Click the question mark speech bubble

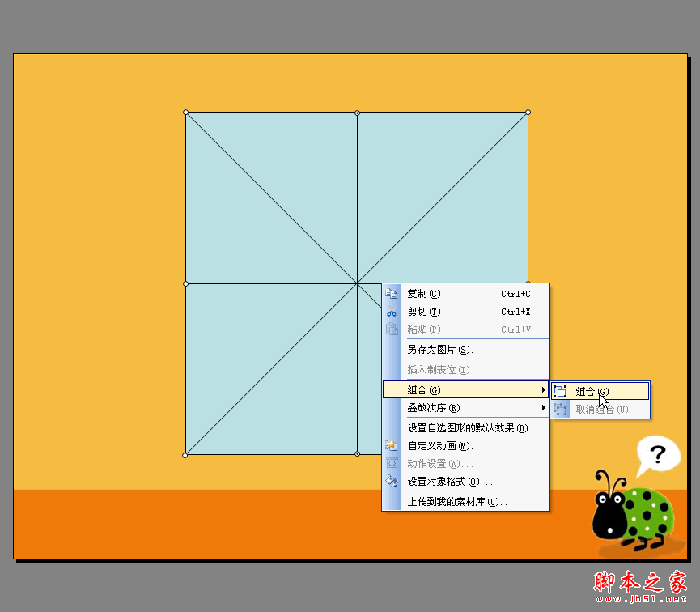tap(659, 456)
